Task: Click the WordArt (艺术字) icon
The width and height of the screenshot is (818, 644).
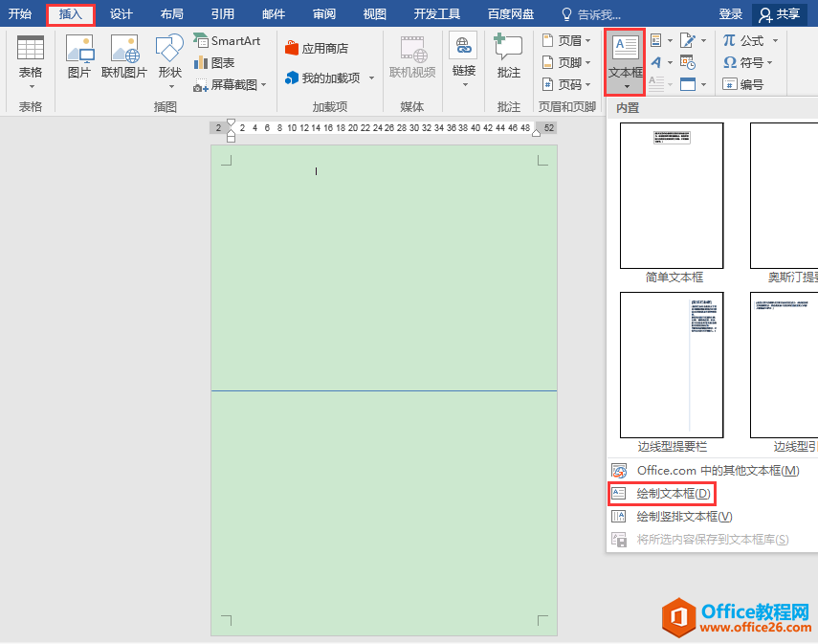Action: tap(656, 62)
